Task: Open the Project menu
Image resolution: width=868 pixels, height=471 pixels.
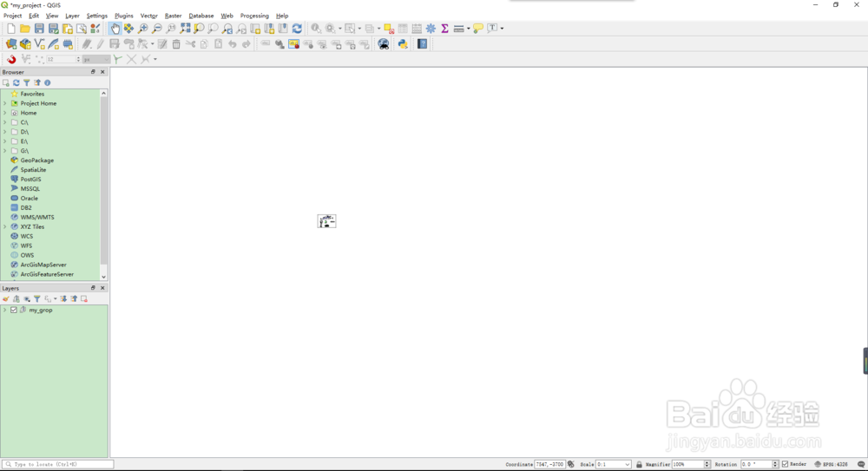Action: (x=12, y=16)
